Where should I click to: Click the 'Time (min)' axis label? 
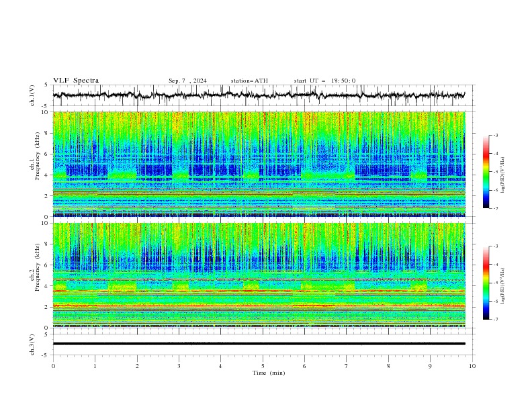[269, 373]
